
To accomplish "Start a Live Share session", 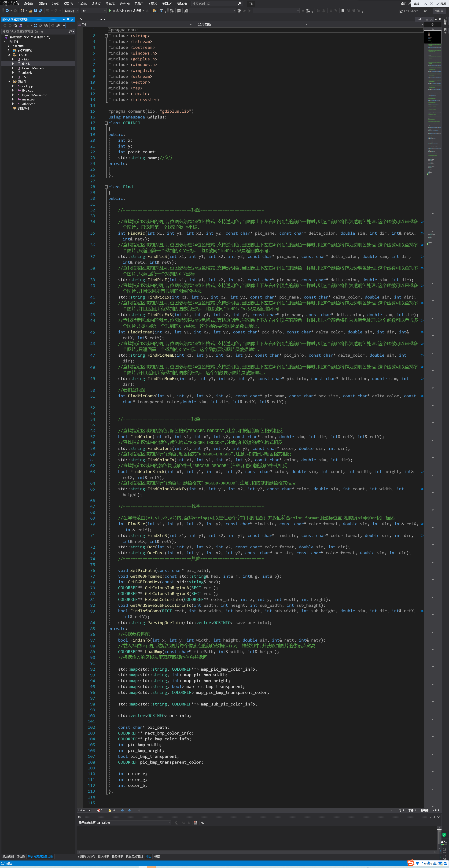I will [x=409, y=11].
